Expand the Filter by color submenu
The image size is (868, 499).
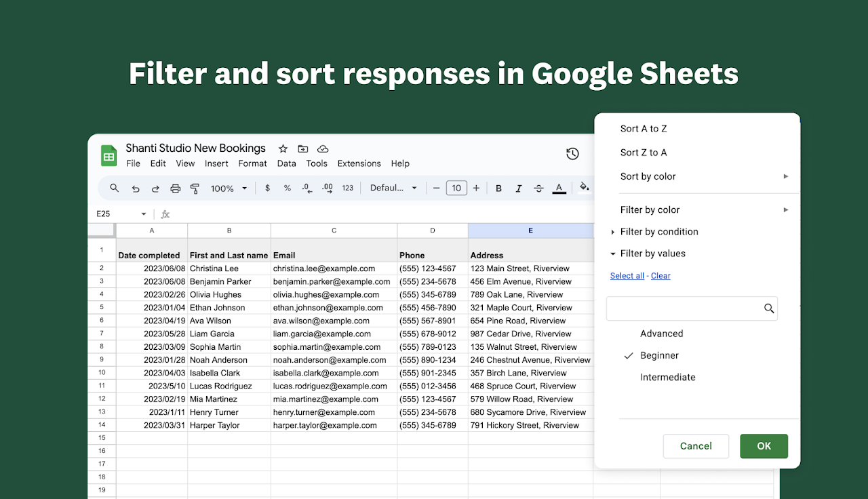pyautogui.click(x=786, y=209)
